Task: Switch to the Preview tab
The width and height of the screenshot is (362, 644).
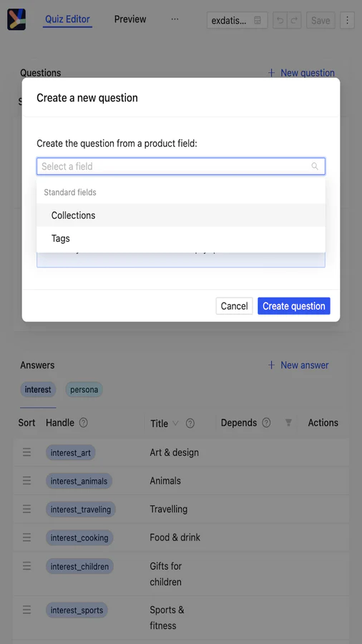Action: tap(130, 19)
